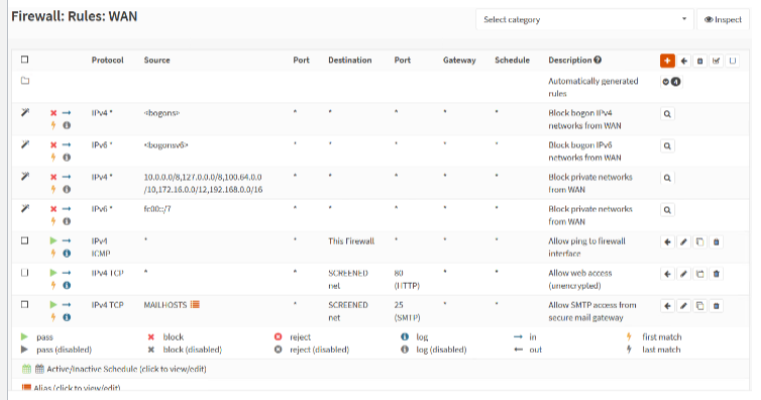Toggle the pass arrow on web access rule
Screen dimensions: 761x400
53,273
